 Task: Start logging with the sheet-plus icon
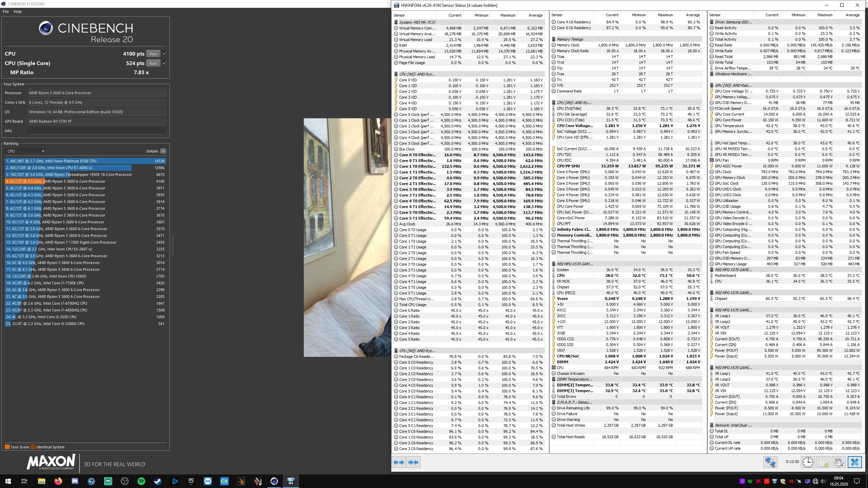pos(823,462)
